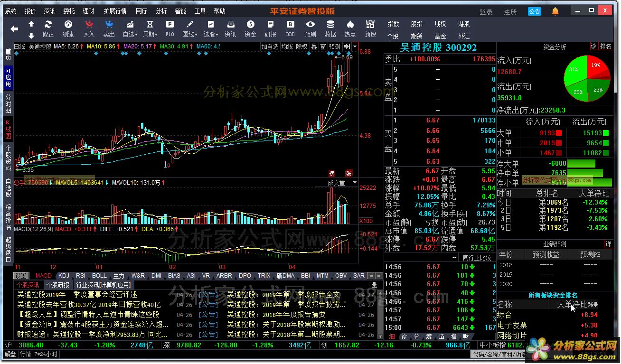
Task: Click red 大单 inflow 9193 indicator
Action: (x=558, y=133)
